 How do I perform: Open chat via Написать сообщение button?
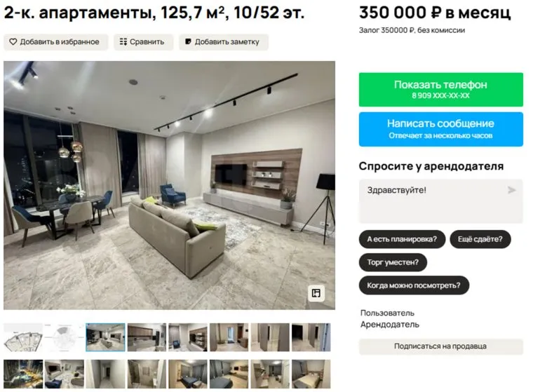(x=441, y=129)
